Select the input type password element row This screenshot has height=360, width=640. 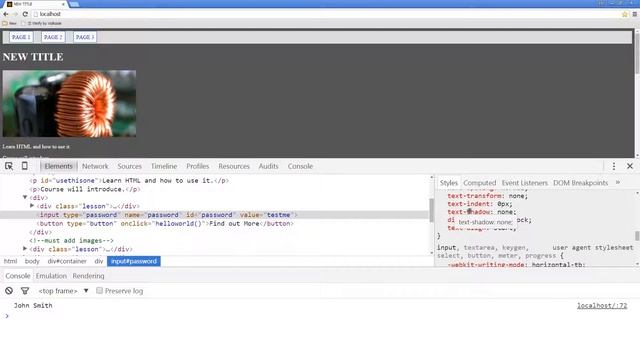tap(214, 215)
